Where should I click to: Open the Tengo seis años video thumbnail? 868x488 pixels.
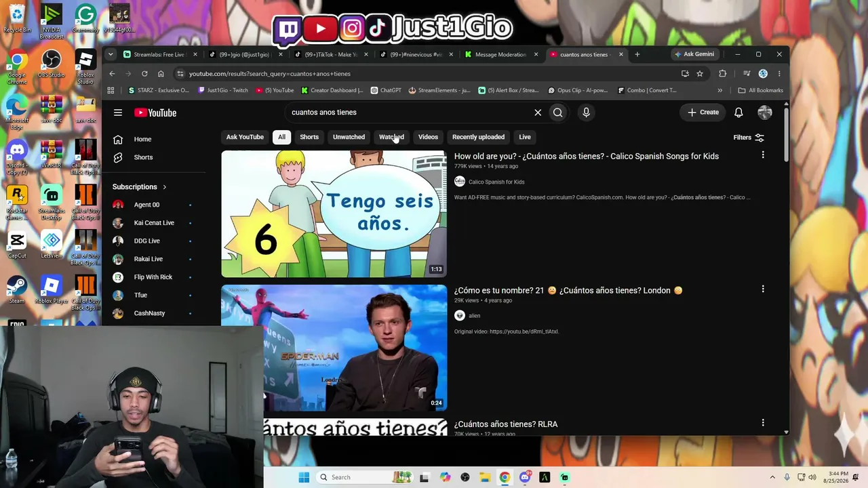coord(334,213)
